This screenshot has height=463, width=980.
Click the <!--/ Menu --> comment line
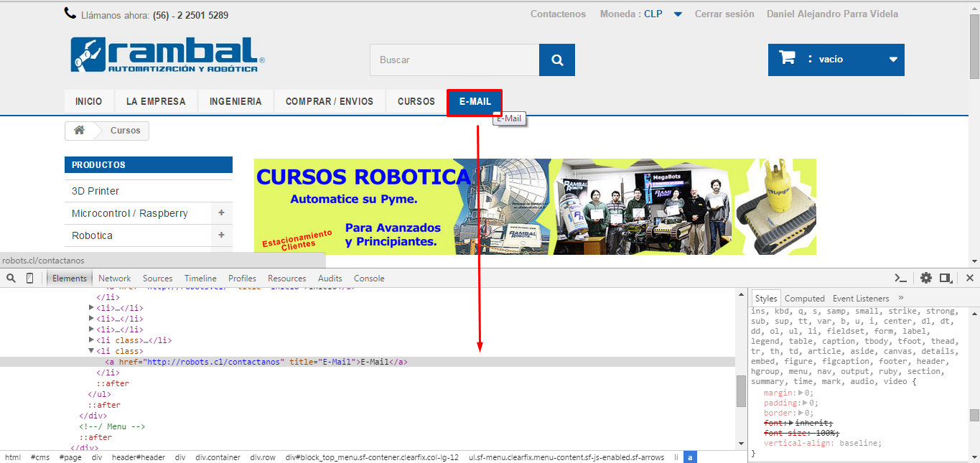point(113,426)
